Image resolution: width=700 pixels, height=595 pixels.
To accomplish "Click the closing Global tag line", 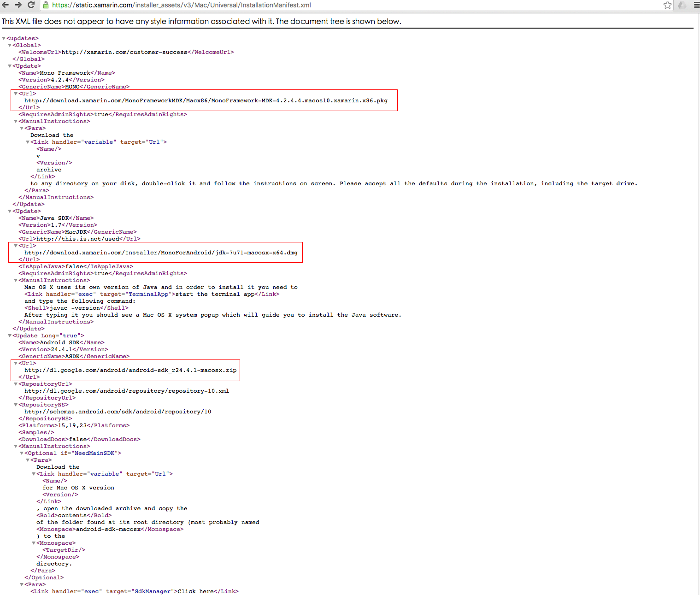I will point(29,59).
